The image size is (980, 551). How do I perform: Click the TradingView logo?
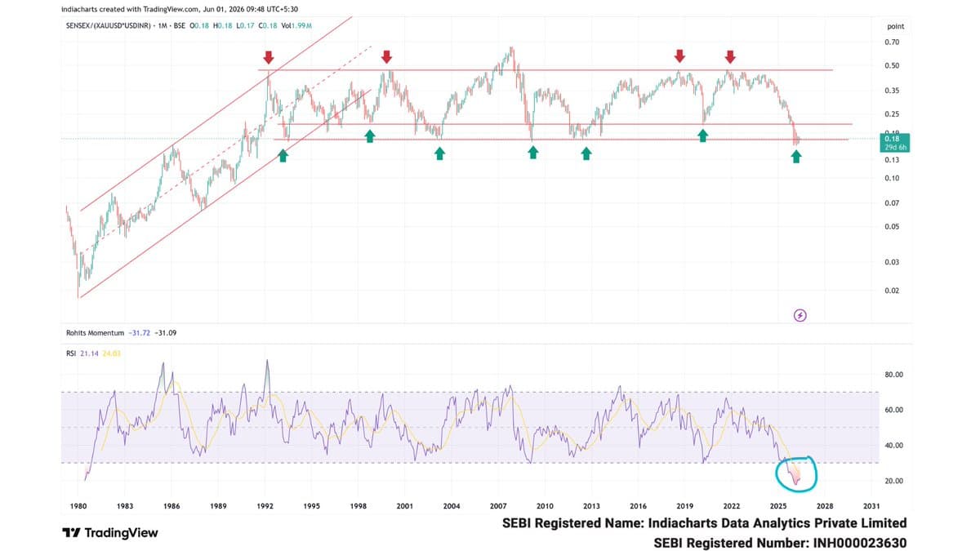[110, 532]
